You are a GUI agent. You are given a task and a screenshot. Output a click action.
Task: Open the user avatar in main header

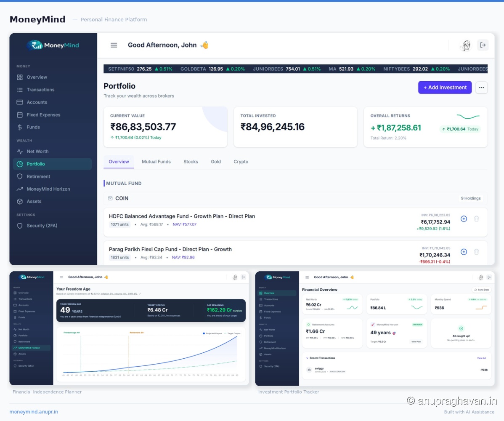click(467, 45)
